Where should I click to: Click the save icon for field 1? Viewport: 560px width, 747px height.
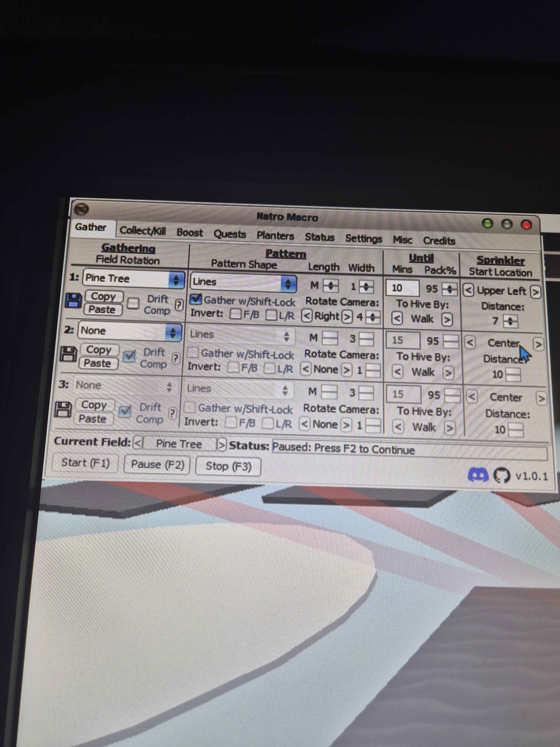[73, 300]
